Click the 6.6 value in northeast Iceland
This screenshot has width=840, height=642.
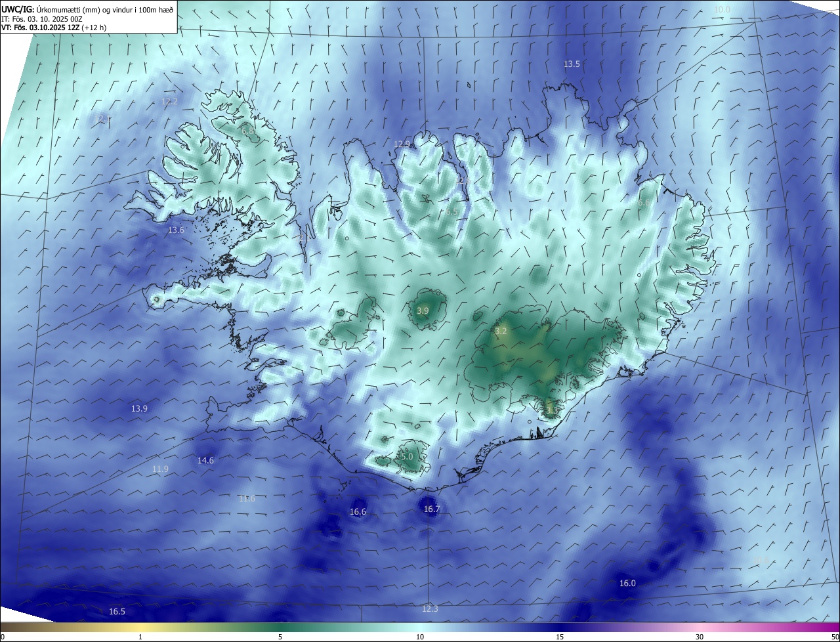pyautogui.click(x=643, y=203)
